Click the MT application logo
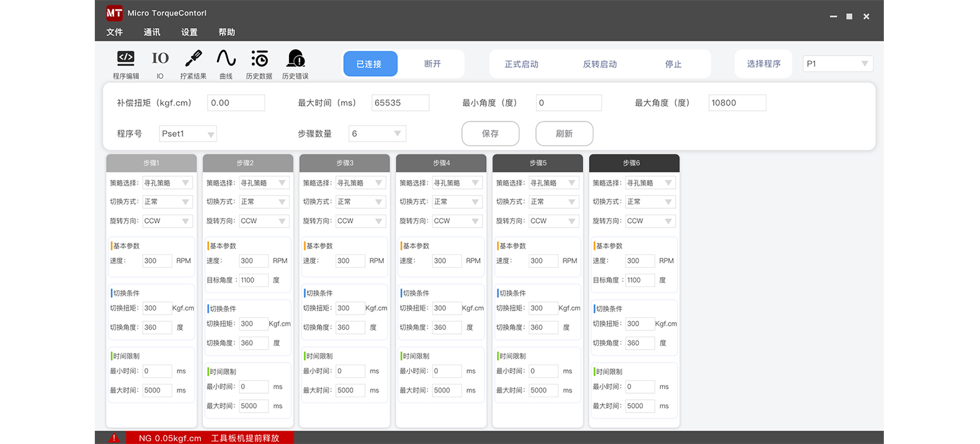The width and height of the screenshot is (980, 444). [113, 13]
